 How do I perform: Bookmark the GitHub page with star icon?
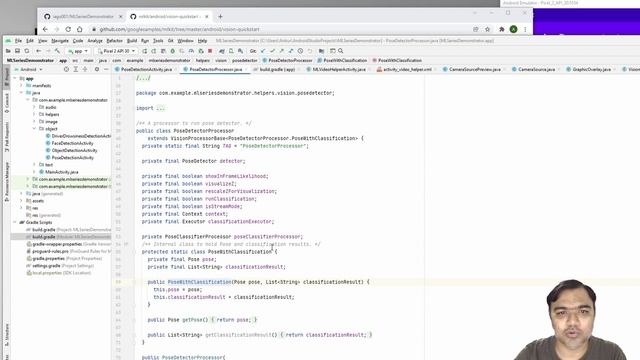click(x=487, y=29)
